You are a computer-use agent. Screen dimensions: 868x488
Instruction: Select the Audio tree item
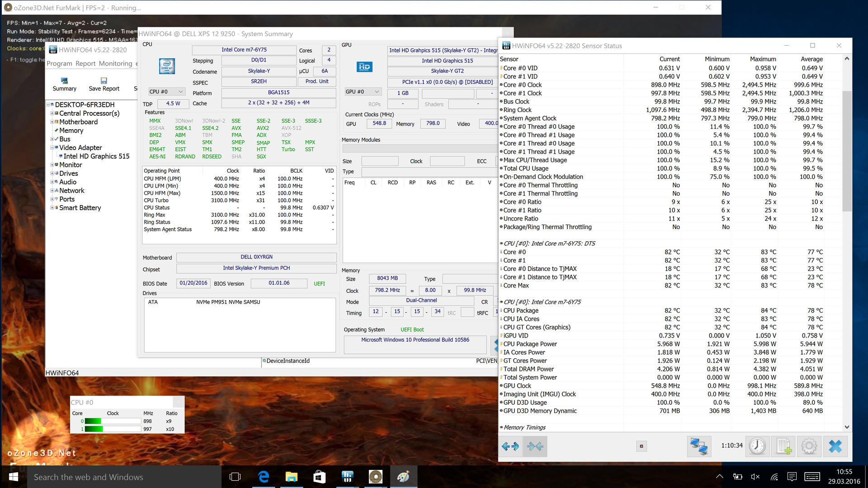coord(68,182)
